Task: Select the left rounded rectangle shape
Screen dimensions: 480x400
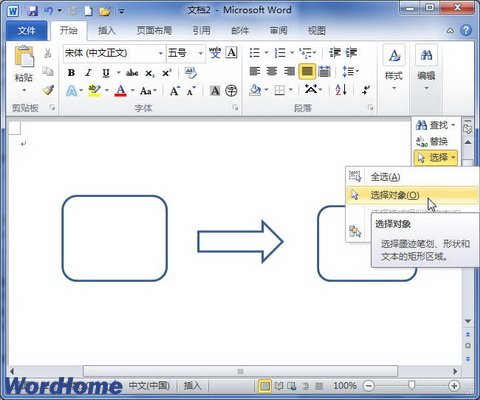Action: click(x=114, y=238)
